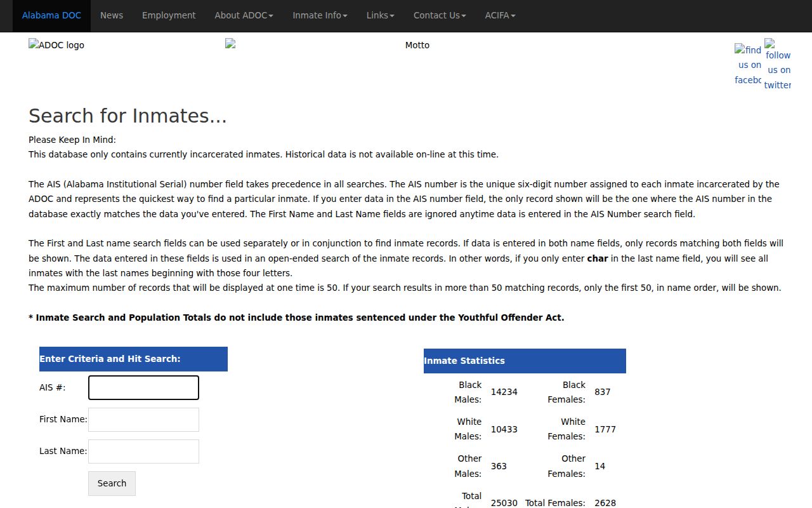The width and height of the screenshot is (812, 508).
Task: Select the Other Males value 363
Action: (499, 466)
